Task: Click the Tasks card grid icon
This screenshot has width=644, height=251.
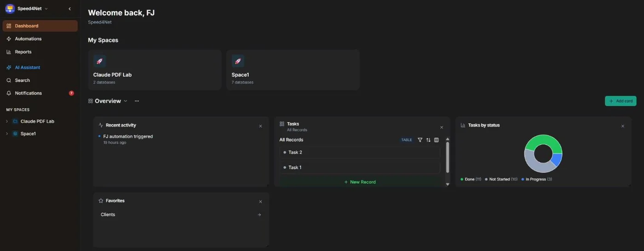Action: coord(282,124)
